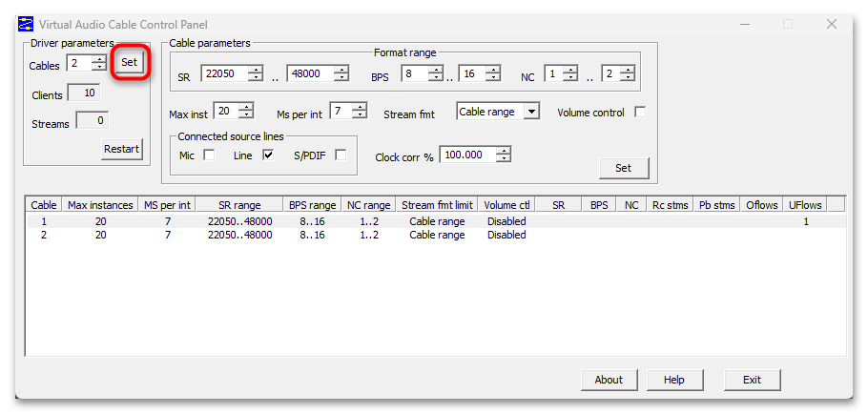Image resolution: width=868 pixels, height=414 pixels.
Task: Sort by Max instances column header
Action: (100, 205)
